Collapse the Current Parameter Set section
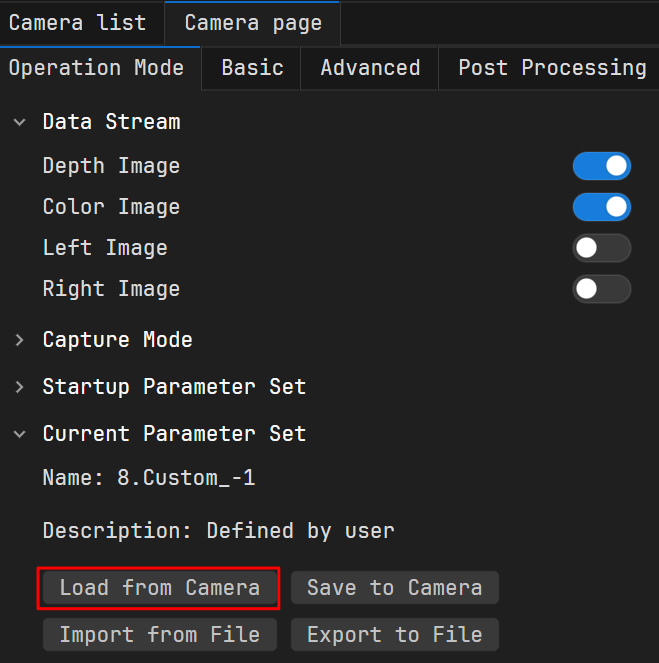The image size is (659, 663). tap(20, 434)
